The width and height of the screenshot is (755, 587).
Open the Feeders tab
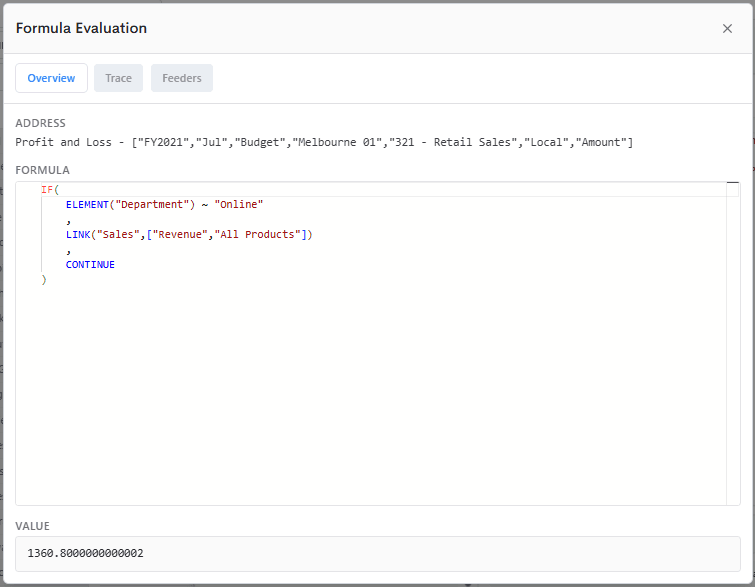click(x=182, y=78)
